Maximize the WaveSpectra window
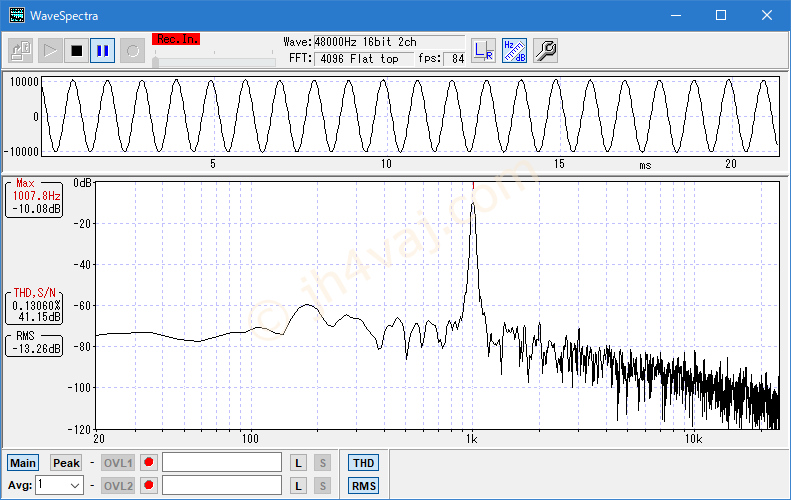The height and width of the screenshot is (500, 791). pos(721,15)
